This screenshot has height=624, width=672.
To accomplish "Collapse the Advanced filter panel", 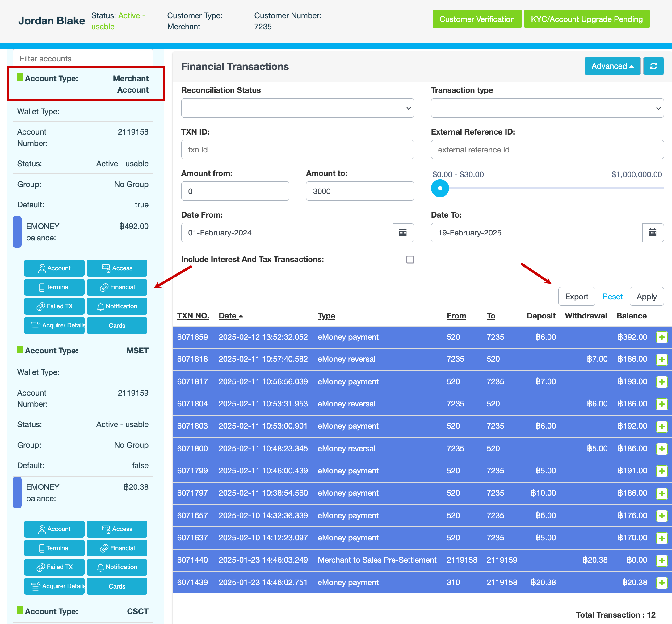I will [x=612, y=66].
